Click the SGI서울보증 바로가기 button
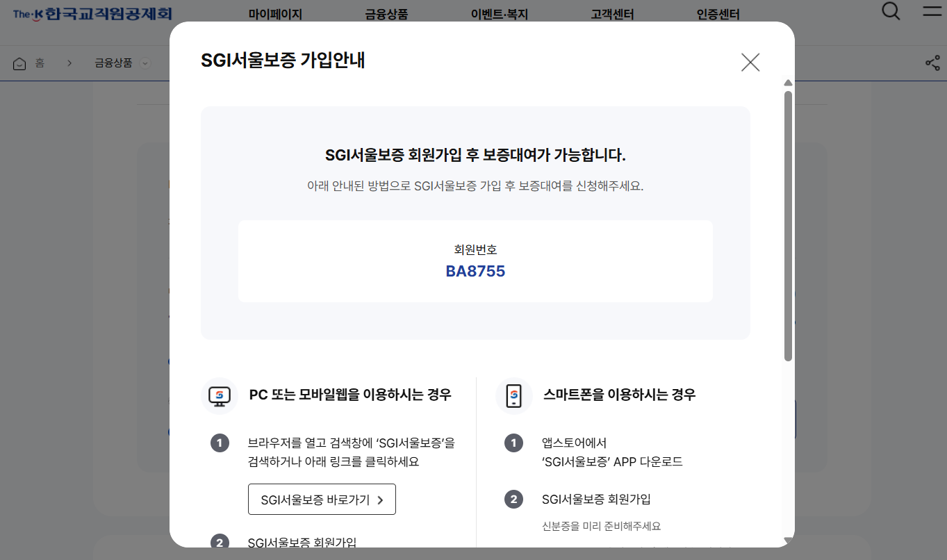This screenshot has height=560, width=947. (x=322, y=500)
